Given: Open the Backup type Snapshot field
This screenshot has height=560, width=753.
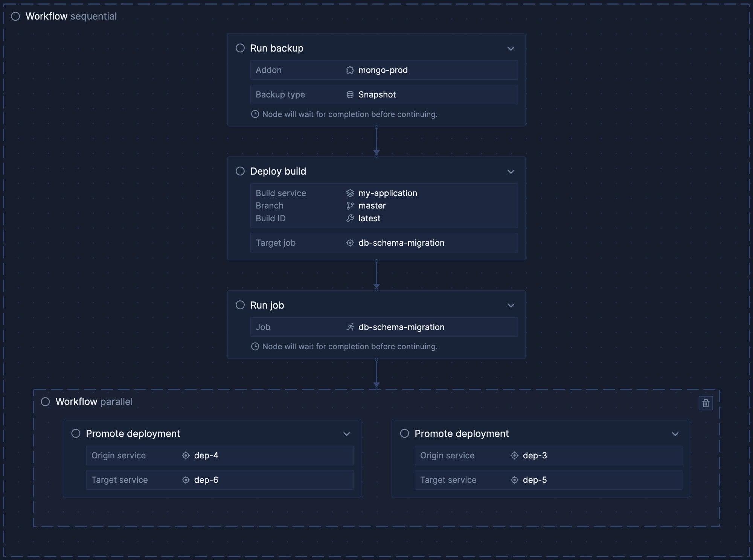Looking at the screenshot, I should coord(384,94).
